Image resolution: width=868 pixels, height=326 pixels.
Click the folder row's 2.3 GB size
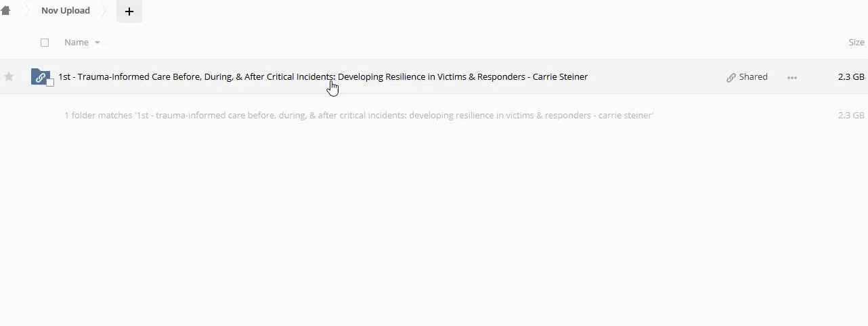[850, 77]
